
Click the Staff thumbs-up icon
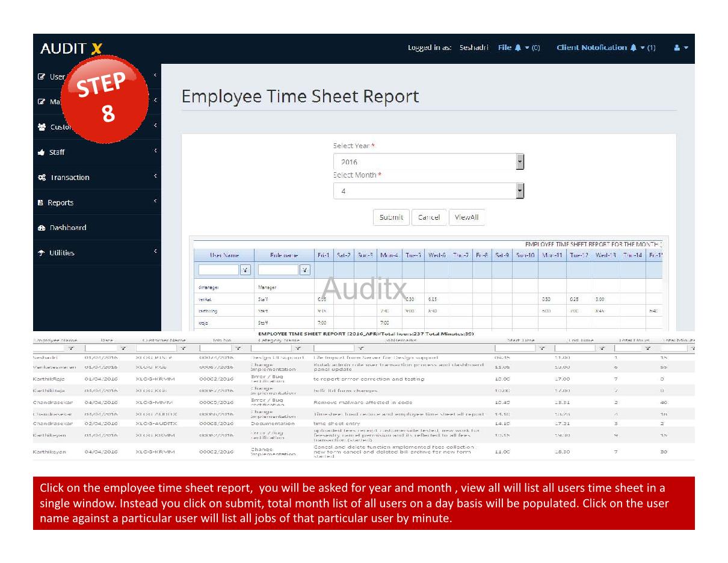pos(43,152)
